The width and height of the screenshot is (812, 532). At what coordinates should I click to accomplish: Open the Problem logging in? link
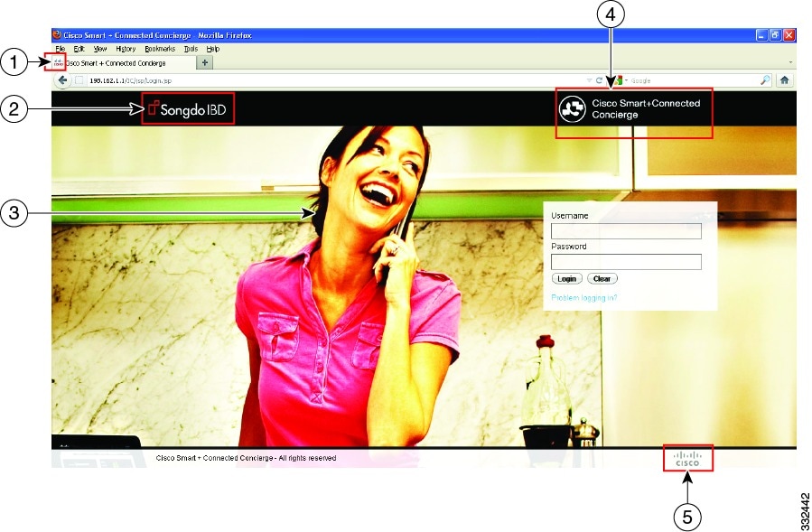click(584, 298)
